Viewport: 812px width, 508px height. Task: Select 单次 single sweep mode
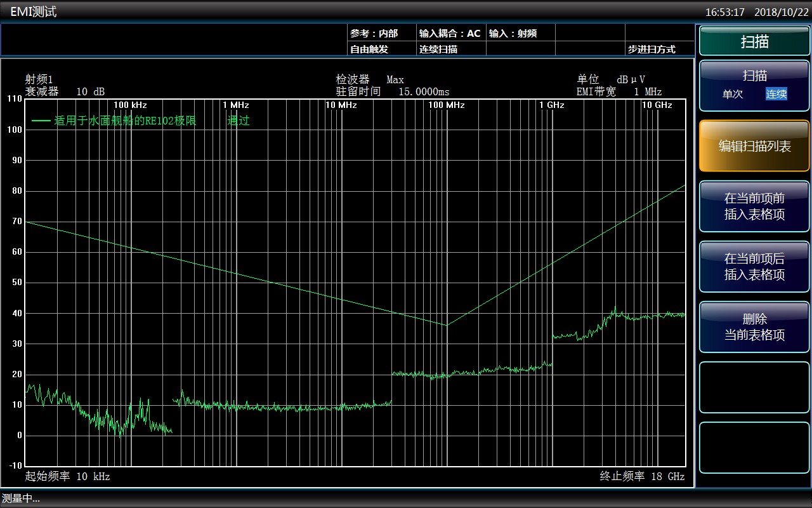[x=733, y=94]
